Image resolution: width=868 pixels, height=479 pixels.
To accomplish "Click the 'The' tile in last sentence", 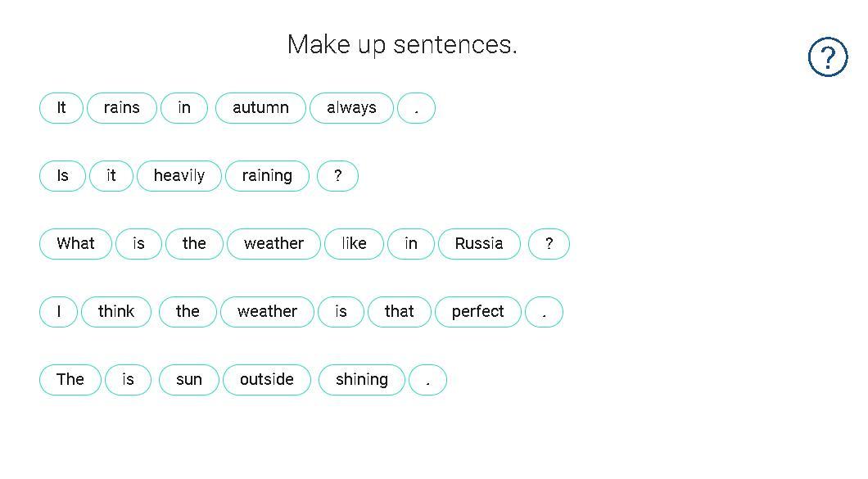I will pyautogui.click(x=70, y=380).
